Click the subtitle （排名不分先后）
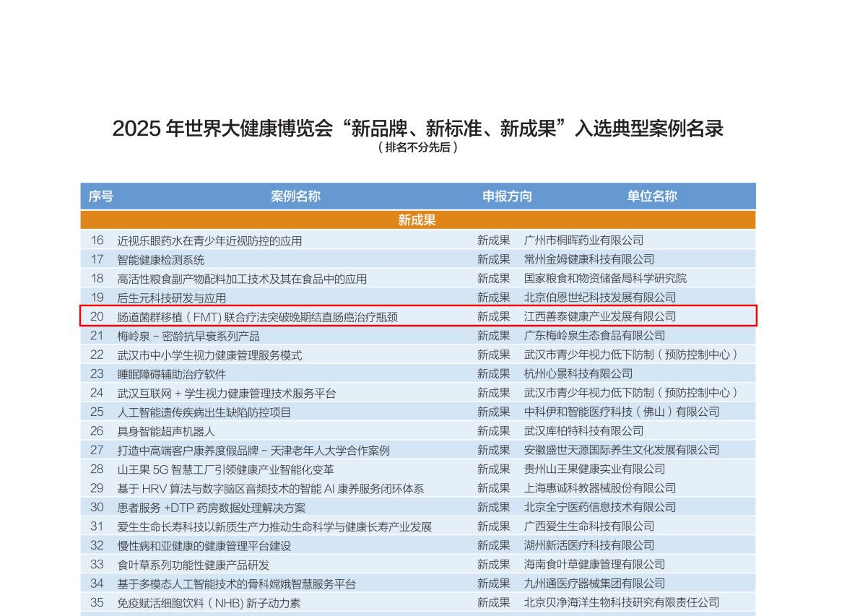 (x=418, y=147)
